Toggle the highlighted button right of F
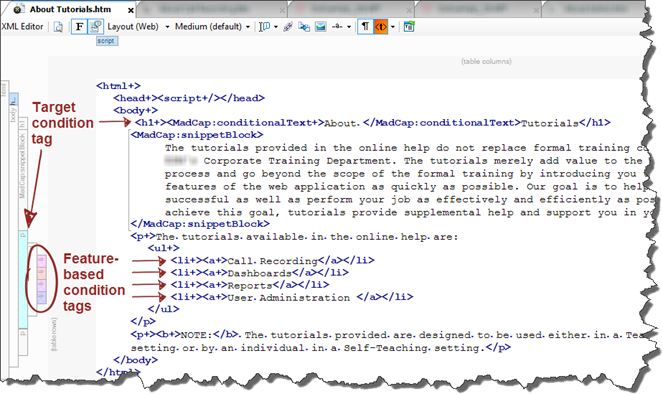The image size is (662, 395). click(95, 27)
